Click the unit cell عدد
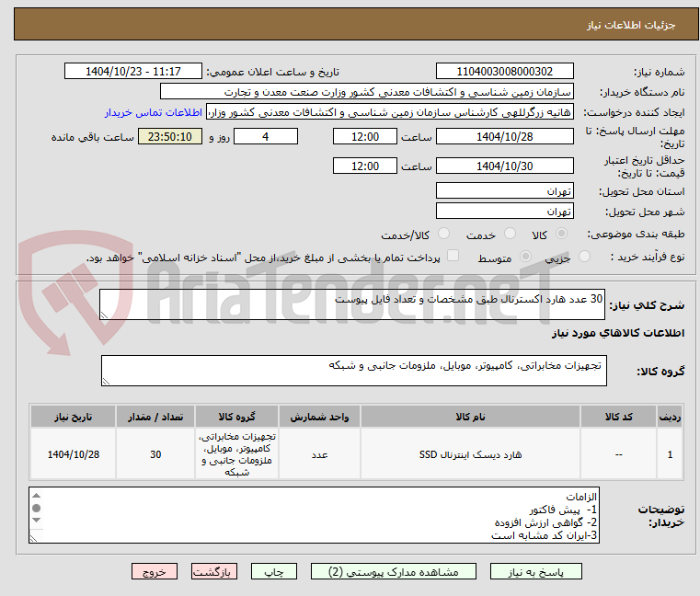This screenshot has height=596, width=700. click(319, 454)
